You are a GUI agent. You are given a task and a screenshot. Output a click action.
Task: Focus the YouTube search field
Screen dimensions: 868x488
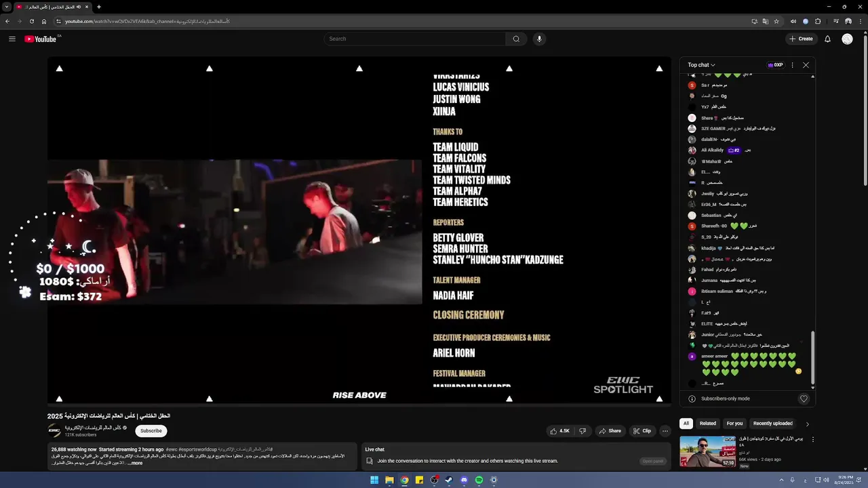coord(414,39)
